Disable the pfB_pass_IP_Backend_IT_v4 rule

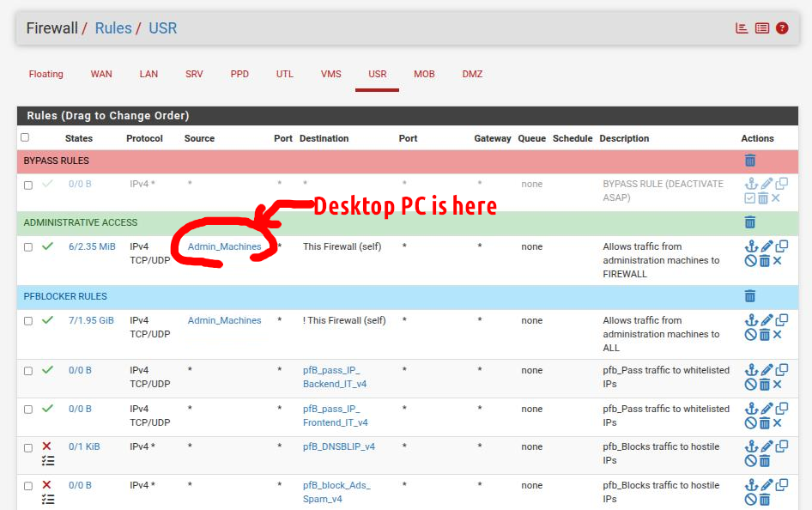(x=751, y=385)
